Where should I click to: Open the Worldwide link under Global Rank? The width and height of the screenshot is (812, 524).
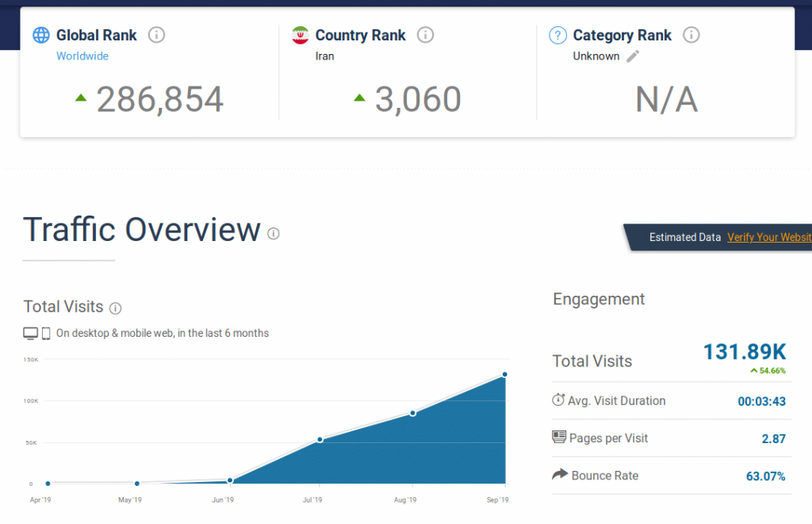click(82, 56)
